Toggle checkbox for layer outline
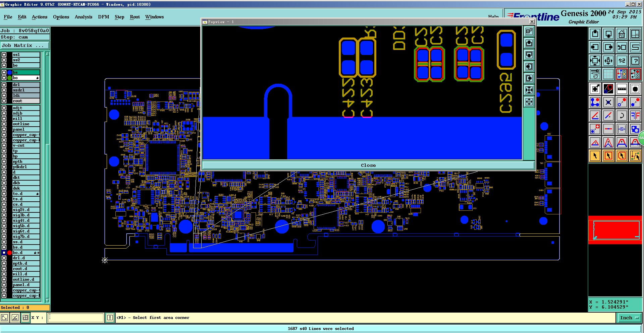Image resolution: width=644 pixels, height=333 pixels. 4,124
